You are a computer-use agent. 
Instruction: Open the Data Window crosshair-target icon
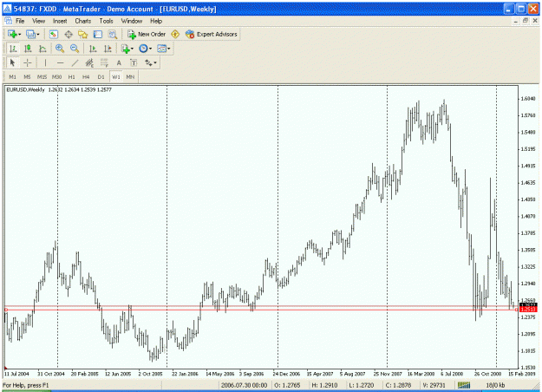pos(69,34)
